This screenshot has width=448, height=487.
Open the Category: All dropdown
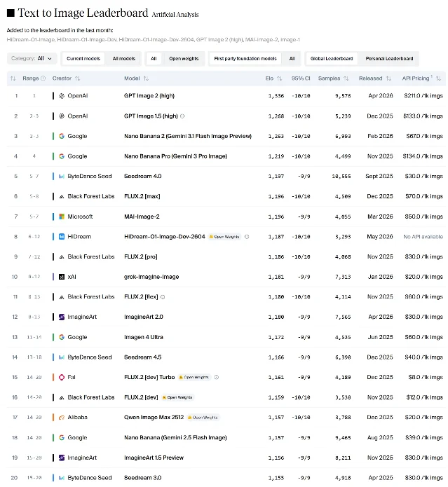[x=32, y=58]
